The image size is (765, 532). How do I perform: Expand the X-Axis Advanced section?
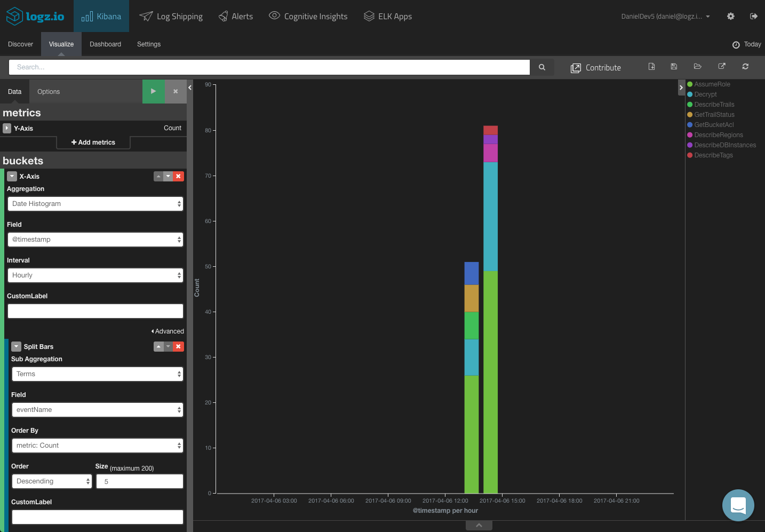(x=168, y=331)
